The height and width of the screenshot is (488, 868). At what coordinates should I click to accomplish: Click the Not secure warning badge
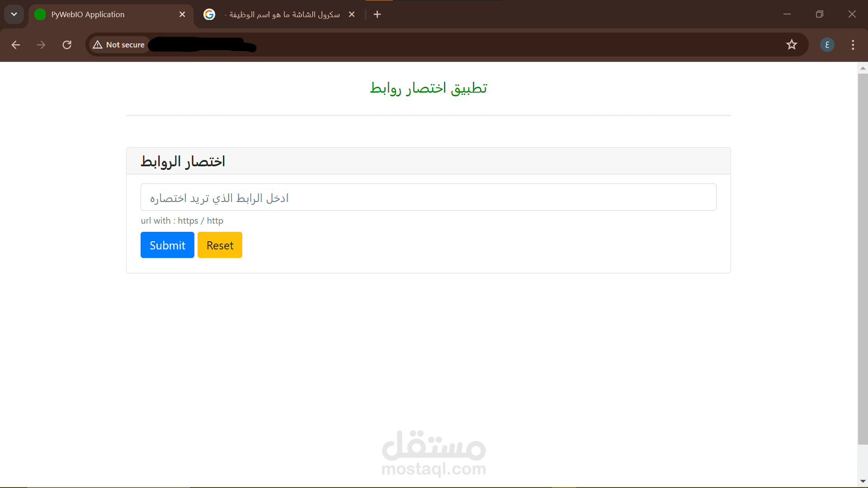click(119, 45)
